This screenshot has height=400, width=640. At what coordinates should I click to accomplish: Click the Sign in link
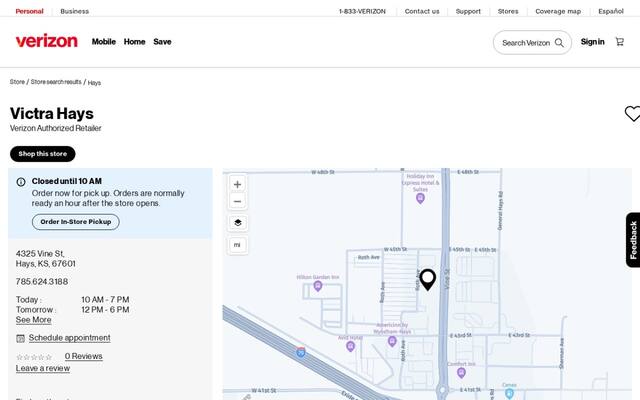pyautogui.click(x=592, y=42)
